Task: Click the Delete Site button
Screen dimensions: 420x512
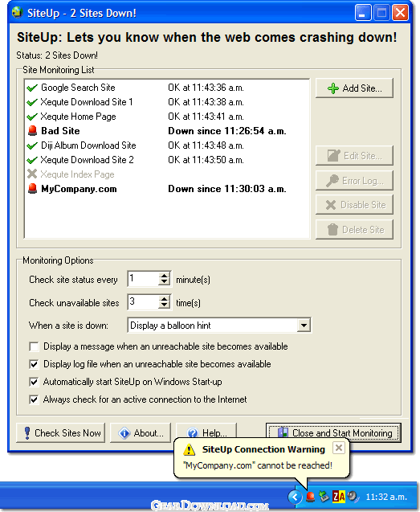Action: click(354, 230)
